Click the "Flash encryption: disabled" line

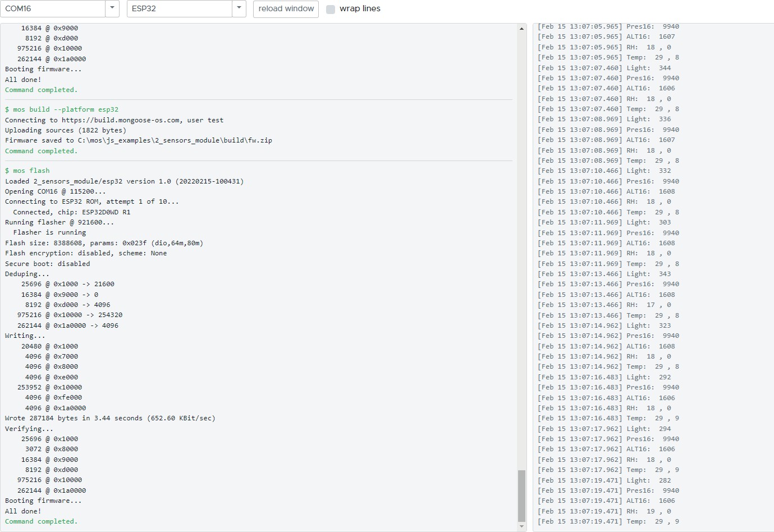pos(86,253)
